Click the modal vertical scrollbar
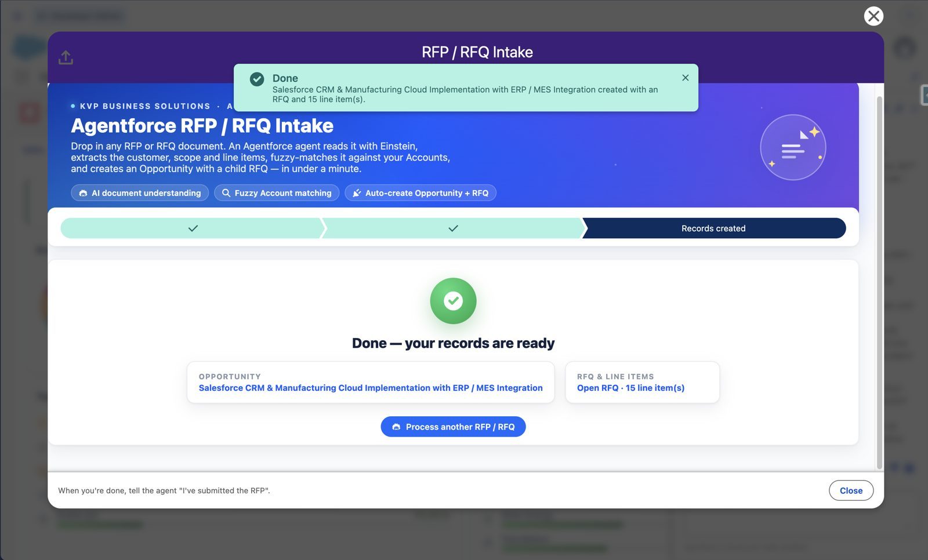 (x=879, y=284)
